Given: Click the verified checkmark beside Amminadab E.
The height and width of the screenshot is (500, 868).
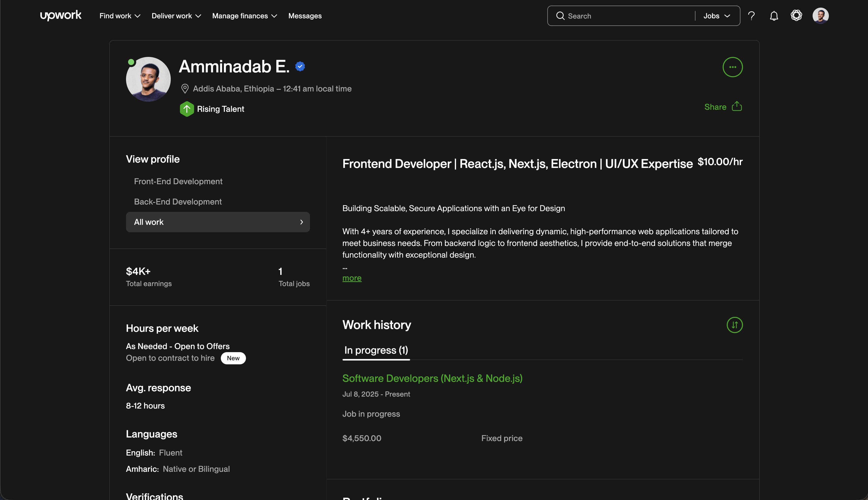Looking at the screenshot, I should pos(300,66).
